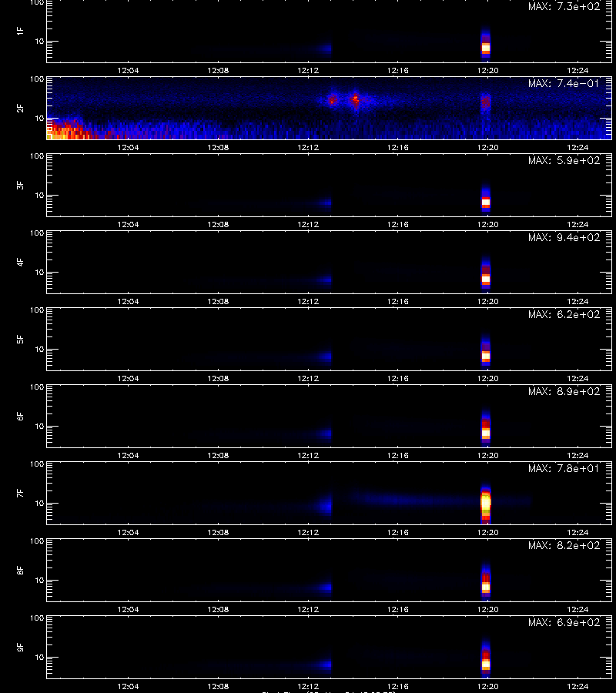This screenshot has width=616, height=693.
Task: Click the 100 y-axis label of panel 5F
Action: [37, 310]
